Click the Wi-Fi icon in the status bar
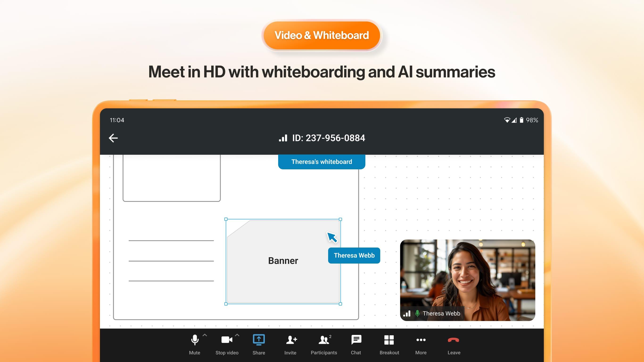Viewport: 644px width, 362px height. pos(507,120)
